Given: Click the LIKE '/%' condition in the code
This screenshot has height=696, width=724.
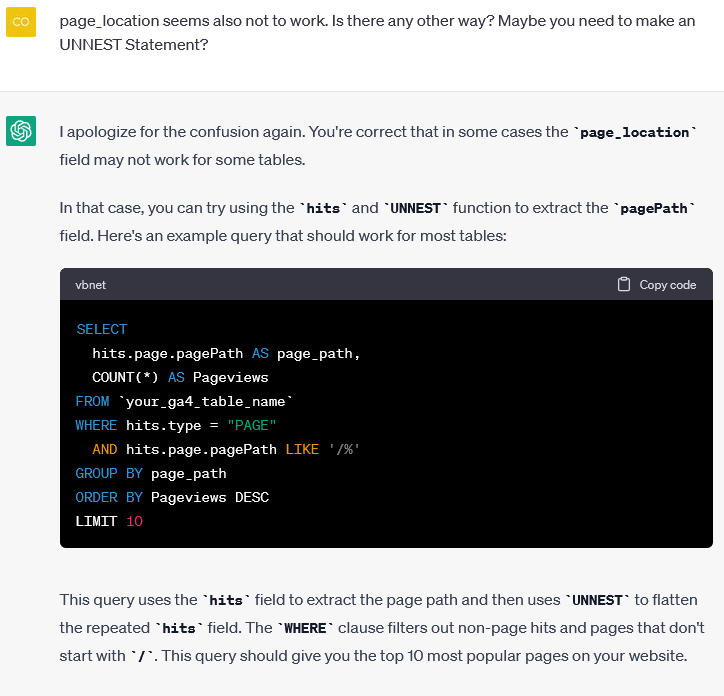Looking at the screenshot, I should (x=322, y=449).
